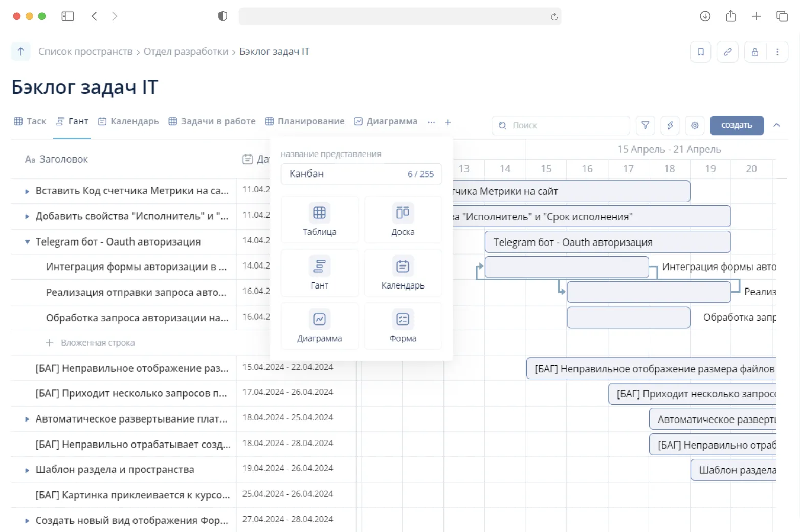800x532 pixels.
Task: Click the privacy shield icon
Action: pyautogui.click(x=223, y=16)
